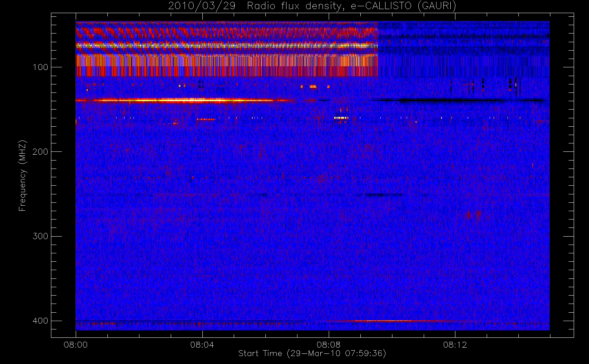
Task: Click the yellow-white interference band near 75 MHz
Action: tap(226, 46)
